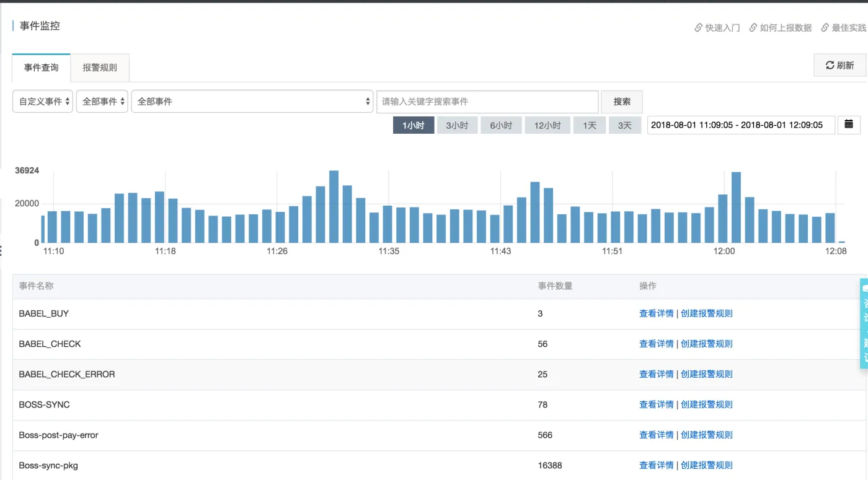Click the 12:00 chart time label
This screenshot has width=868, height=480.
tap(724, 251)
